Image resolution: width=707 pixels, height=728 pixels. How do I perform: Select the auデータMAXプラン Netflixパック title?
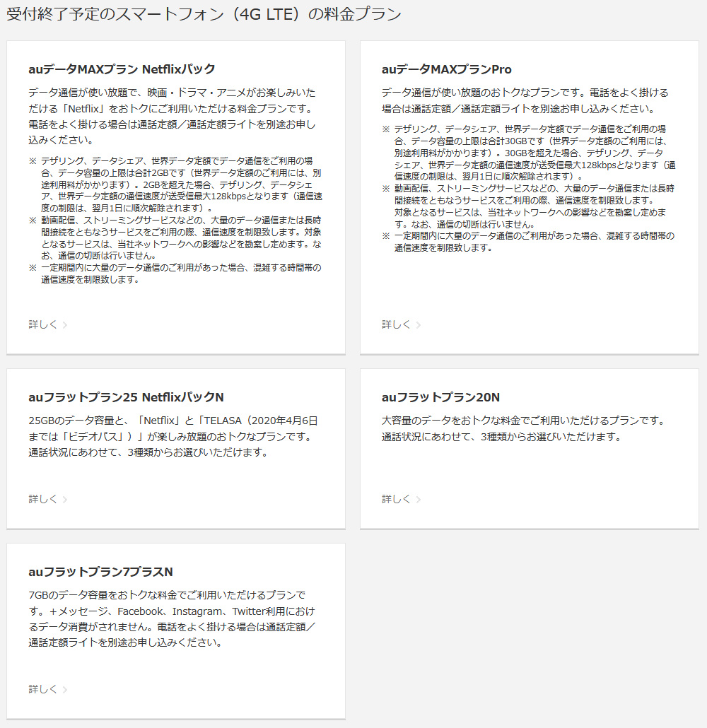click(x=122, y=69)
